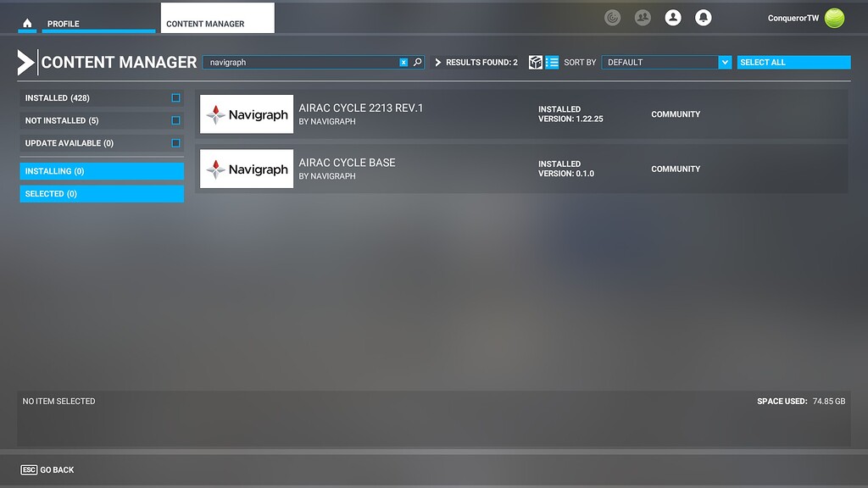The height and width of the screenshot is (488, 868).
Task: Click GO BACK at the bottom
Action: 47,469
